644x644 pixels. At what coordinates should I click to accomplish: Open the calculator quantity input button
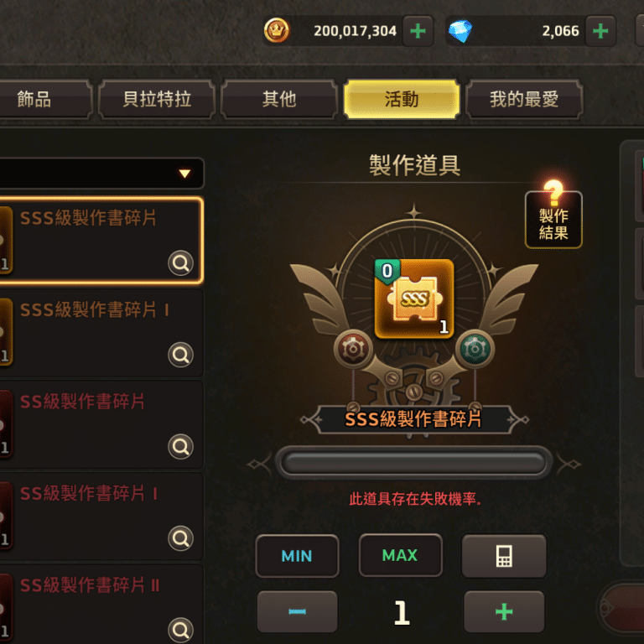pyautogui.click(x=504, y=556)
